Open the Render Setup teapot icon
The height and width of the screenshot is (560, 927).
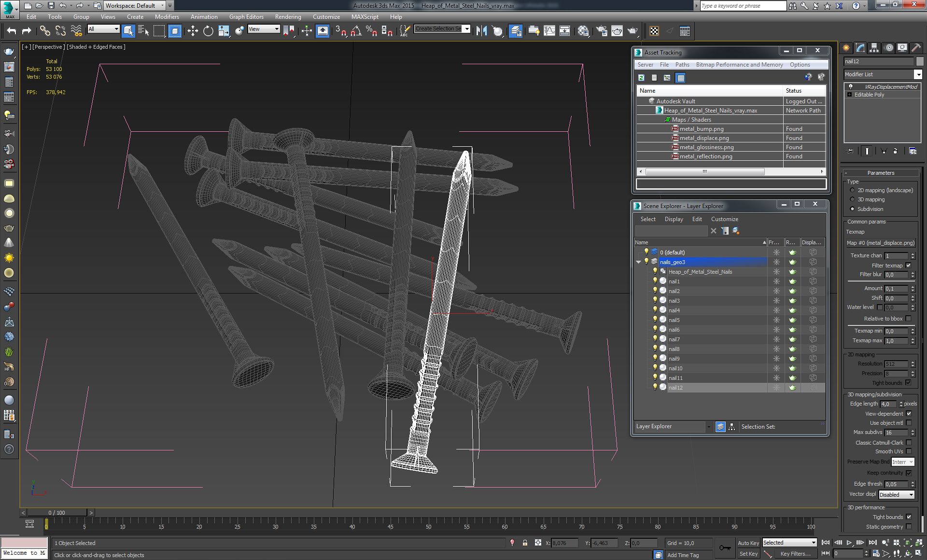(x=601, y=31)
